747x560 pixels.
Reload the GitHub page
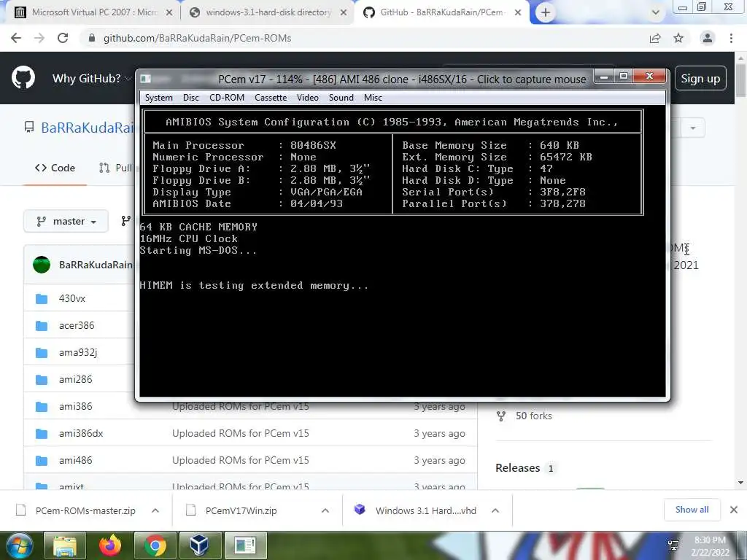pyautogui.click(x=63, y=38)
